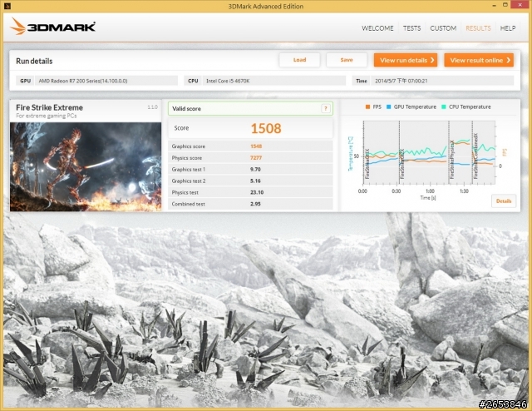Screen dimensions: 532x411
Task: Restore down the 3DMark window
Action: click(x=505, y=5)
